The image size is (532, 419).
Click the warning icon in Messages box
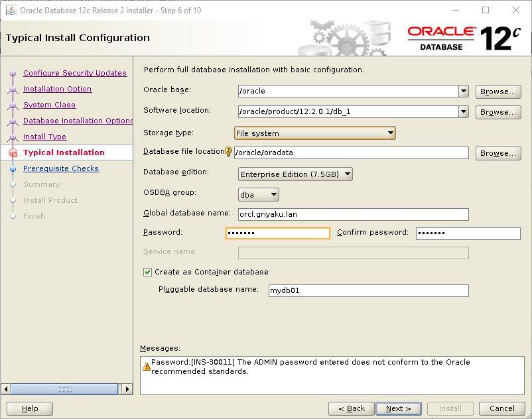pyautogui.click(x=146, y=367)
